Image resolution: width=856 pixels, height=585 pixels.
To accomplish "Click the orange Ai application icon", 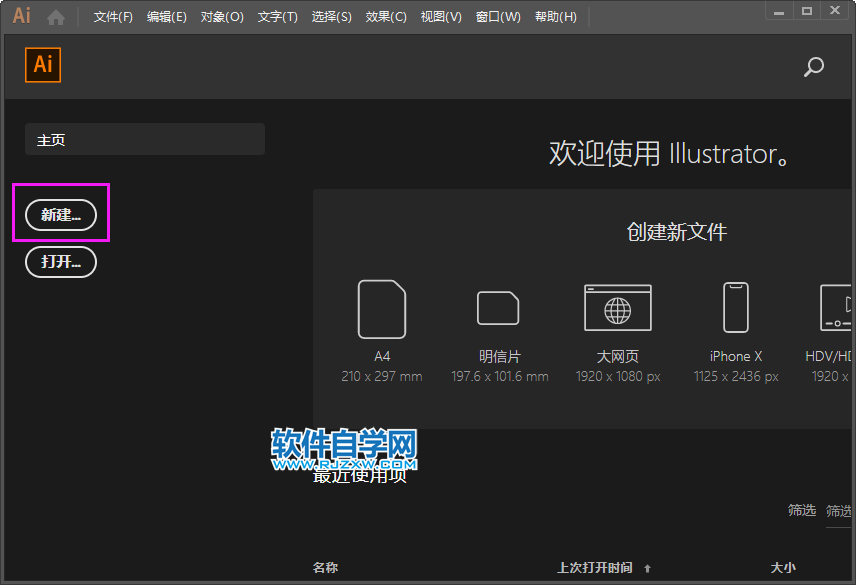I will point(43,65).
